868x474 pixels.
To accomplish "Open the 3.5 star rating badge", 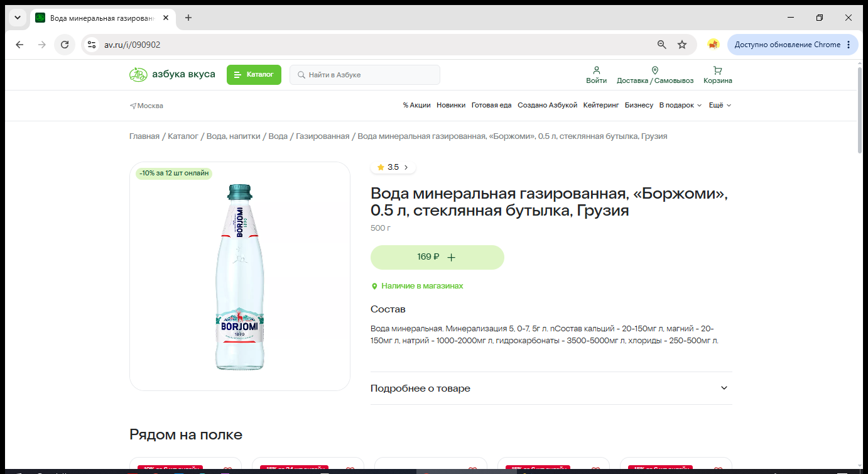I will tap(393, 167).
